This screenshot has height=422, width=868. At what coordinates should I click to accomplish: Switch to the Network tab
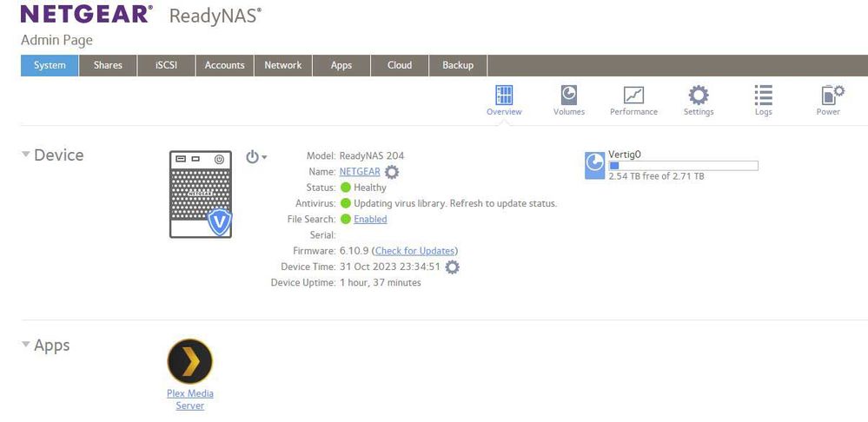pyautogui.click(x=283, y=65)
